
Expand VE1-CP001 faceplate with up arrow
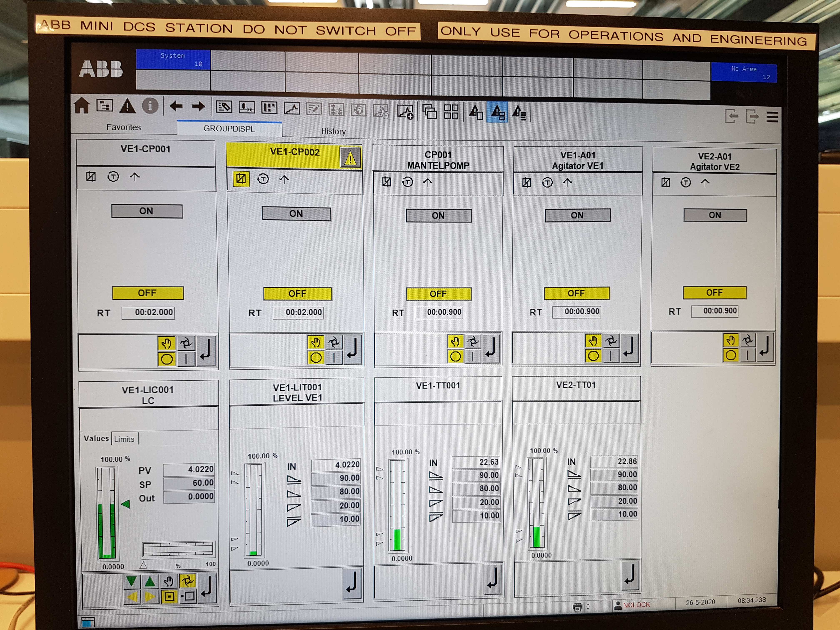pyautogui.click(x=135, y=177)
